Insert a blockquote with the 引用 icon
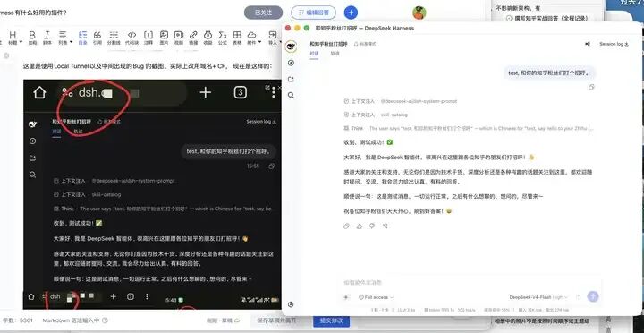 click(x=97, y=37)
